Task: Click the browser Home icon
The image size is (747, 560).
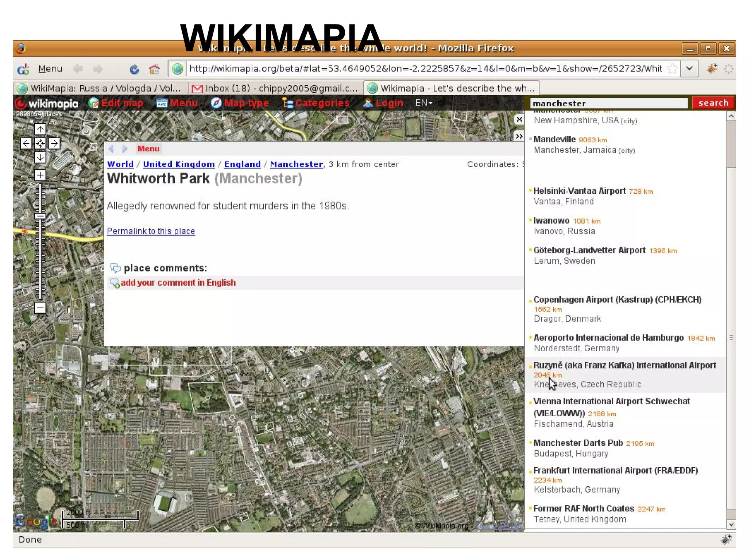Action: tap(154, 69)
